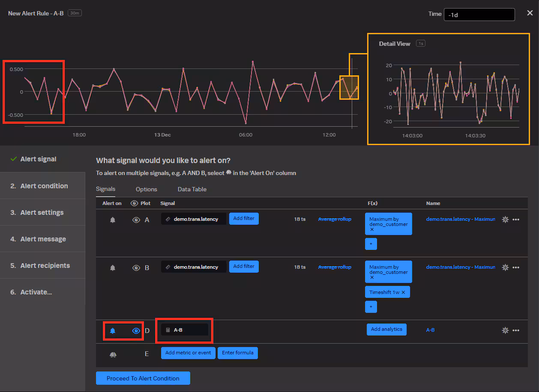
Task: Toggle plot visibility for signal B
Action: 136,268
